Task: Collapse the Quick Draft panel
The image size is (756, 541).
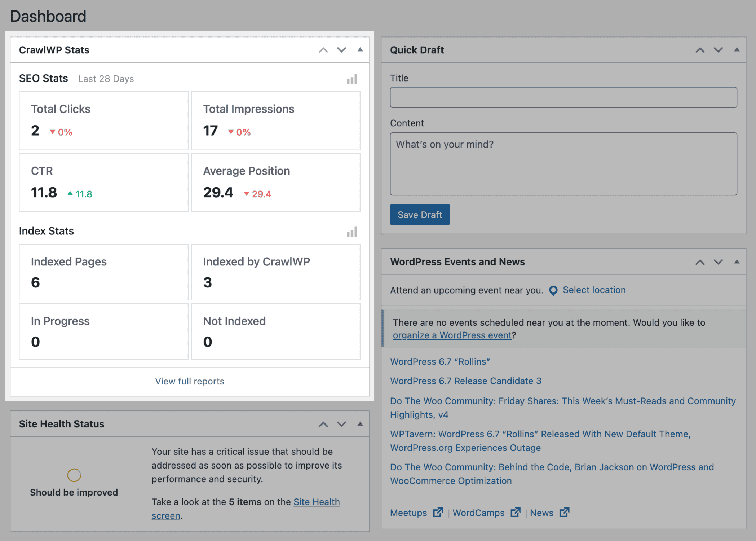Action: click(737, 50)
